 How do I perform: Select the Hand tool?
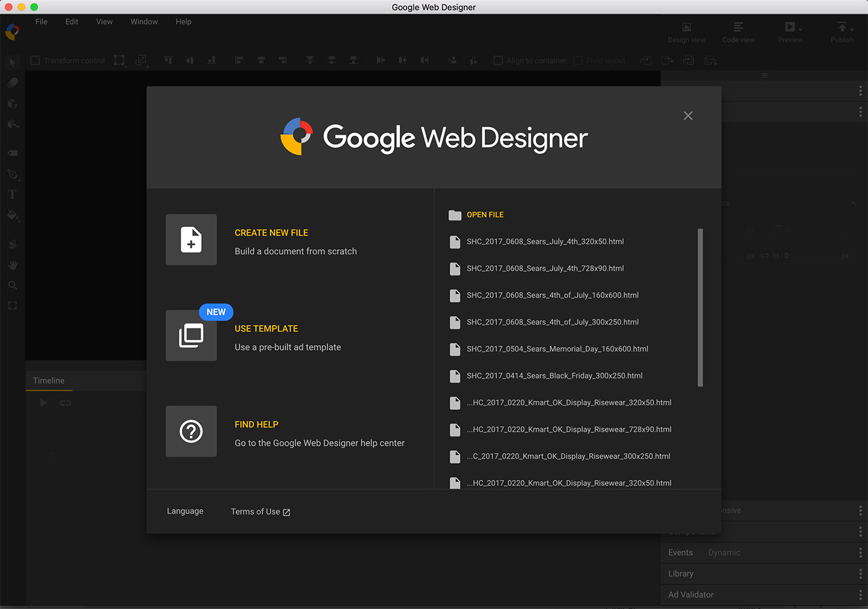coord(12,265)
